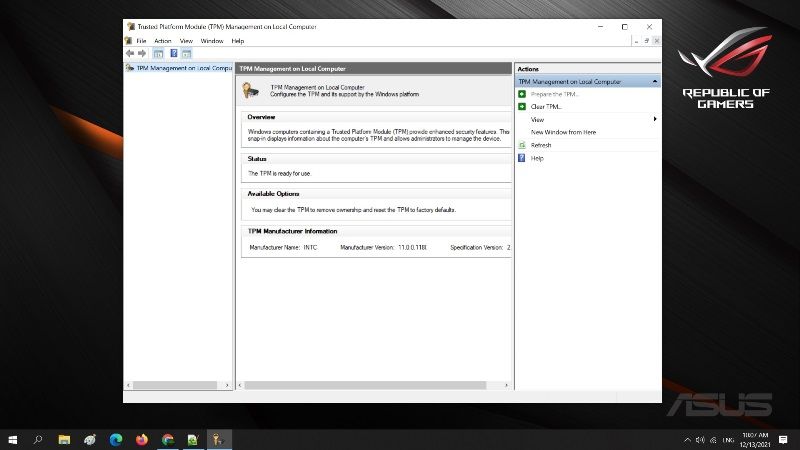This screenshot has height=450, width=800.
Task: Click the Help book icon in Actions
Action: click(522, 158)
